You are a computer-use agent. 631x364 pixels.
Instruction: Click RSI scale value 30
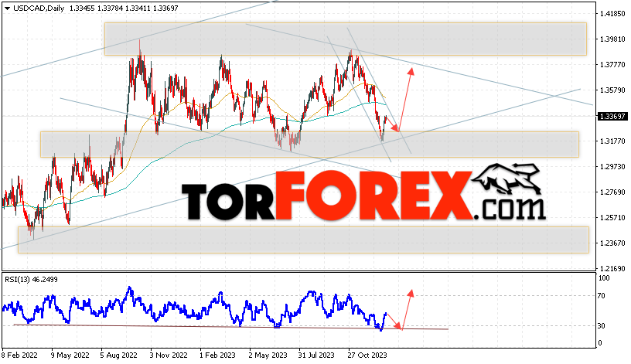[601, 326]
